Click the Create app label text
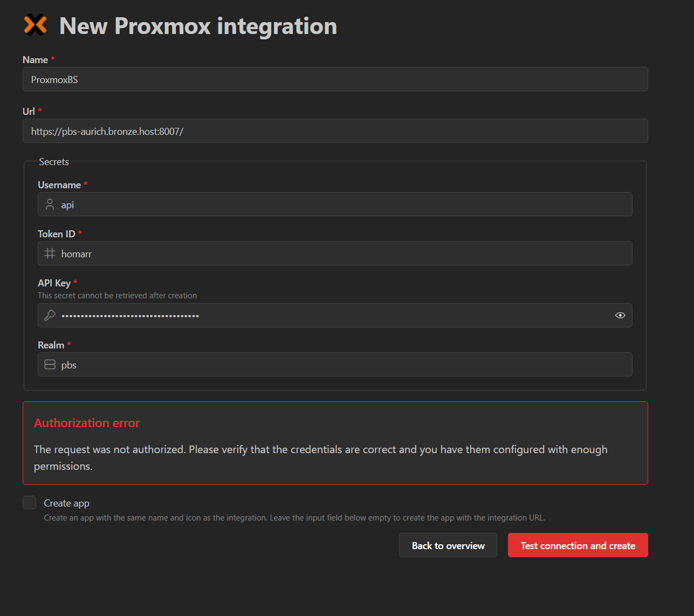 [x=67, y=503]
